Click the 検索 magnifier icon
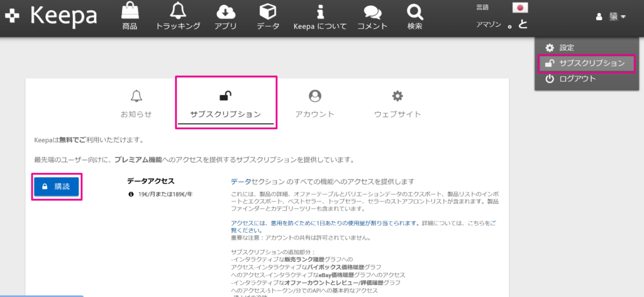The height and width of the screenshot is (297, 644). (x=414, y=12)
